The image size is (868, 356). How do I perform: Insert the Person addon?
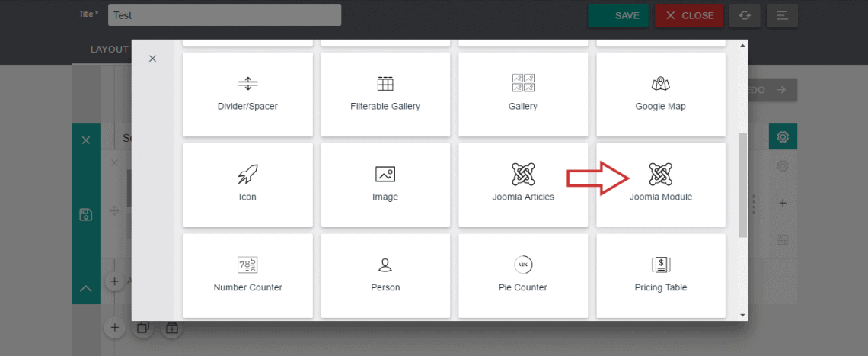(x=385, y=275)
